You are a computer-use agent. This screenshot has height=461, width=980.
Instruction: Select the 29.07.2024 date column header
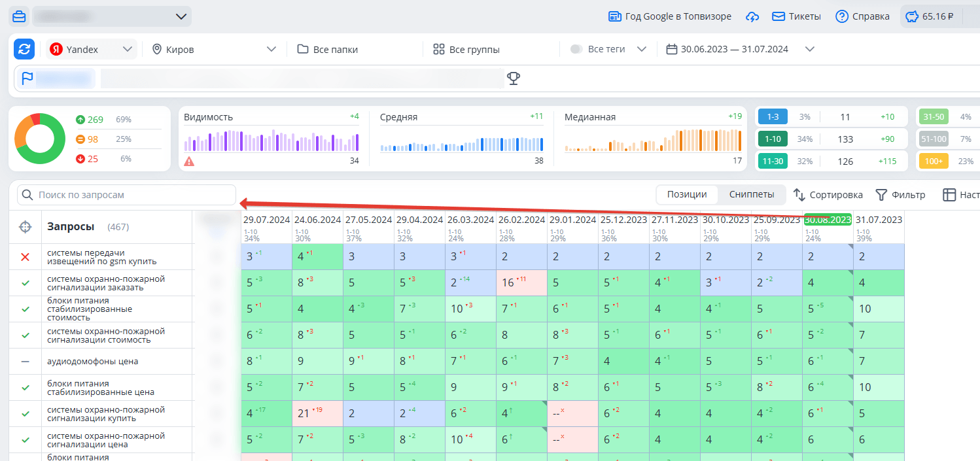[266, 220]
